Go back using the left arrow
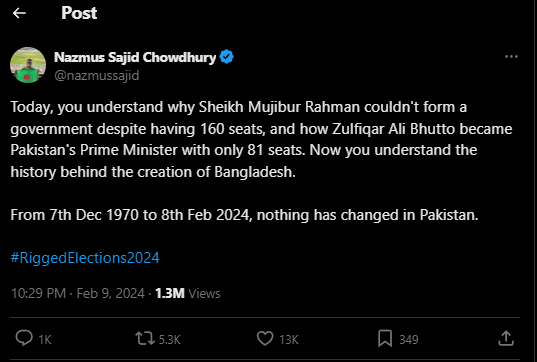The image size is (537, 362). click(x=19, y=13)
